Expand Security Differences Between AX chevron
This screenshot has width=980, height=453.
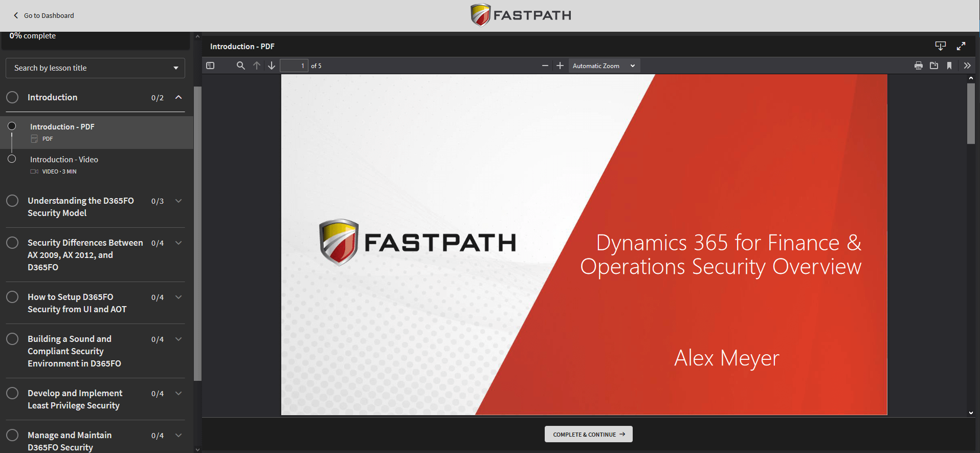tap(179, 243)
